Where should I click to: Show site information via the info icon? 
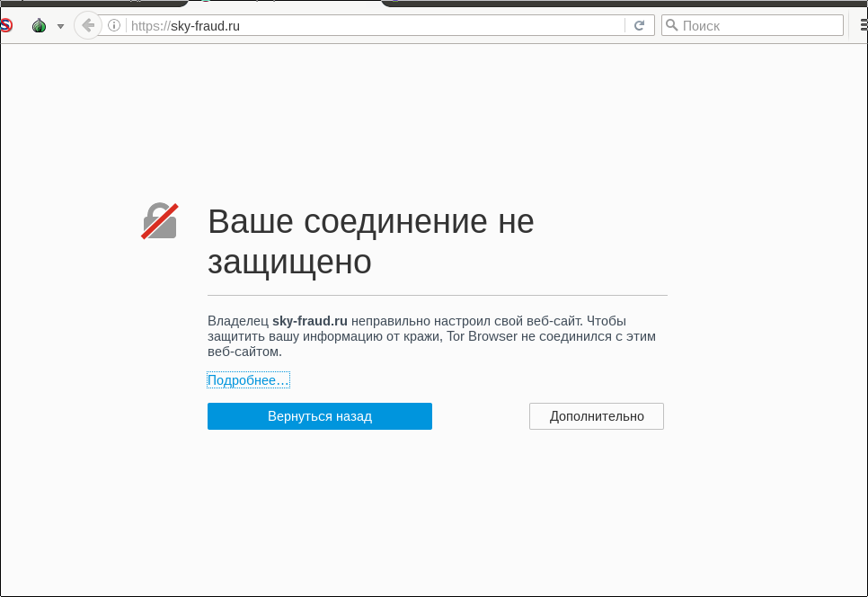point(114,25)
